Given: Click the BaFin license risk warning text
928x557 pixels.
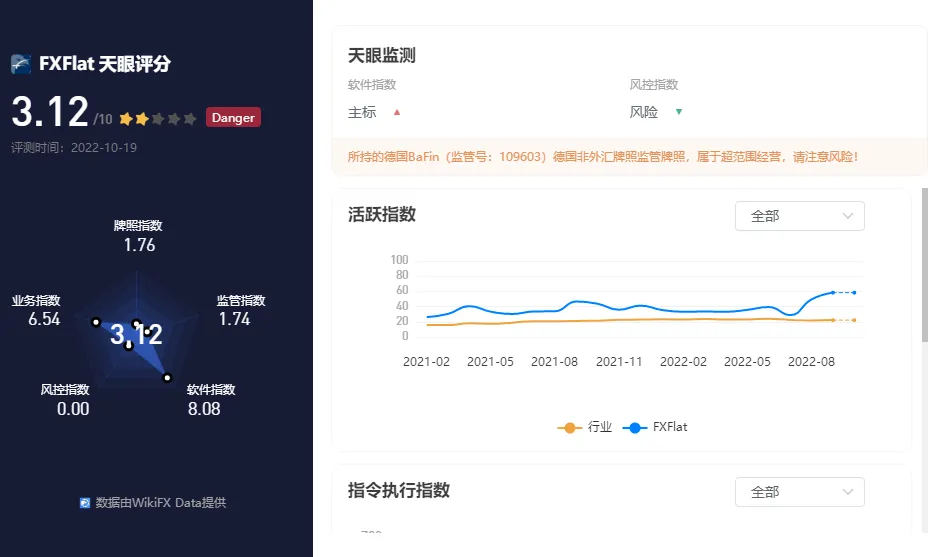Looking at the screenshot, I should [602, 157].
